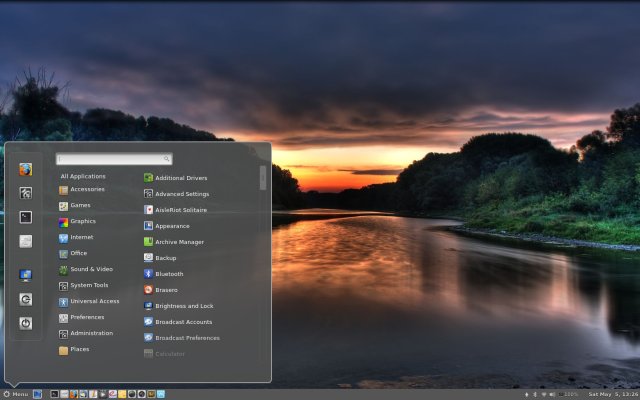This screenshot has width=640, height=400.
Task: Open the Universal Access category
Action: (89, 301)
